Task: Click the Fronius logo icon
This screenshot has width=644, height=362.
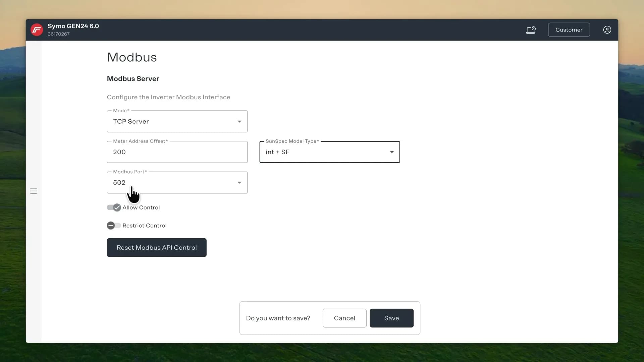Action: pos(37,30)
